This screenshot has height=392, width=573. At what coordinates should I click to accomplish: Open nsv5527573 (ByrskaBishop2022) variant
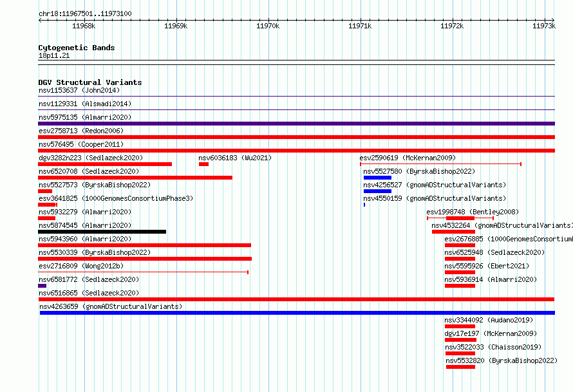click(x=95, y=185)
